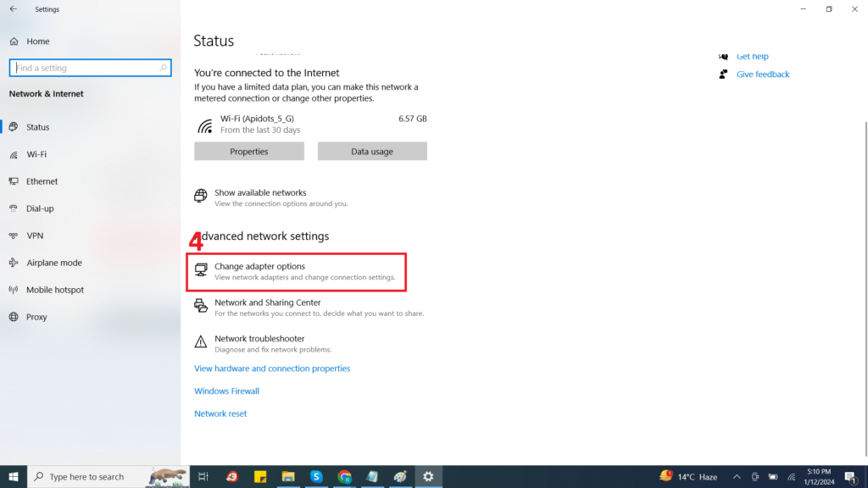The width and height of the screenshot is (868, 488).
Task: Open Change adapter options
Action: tap(259, 267)
